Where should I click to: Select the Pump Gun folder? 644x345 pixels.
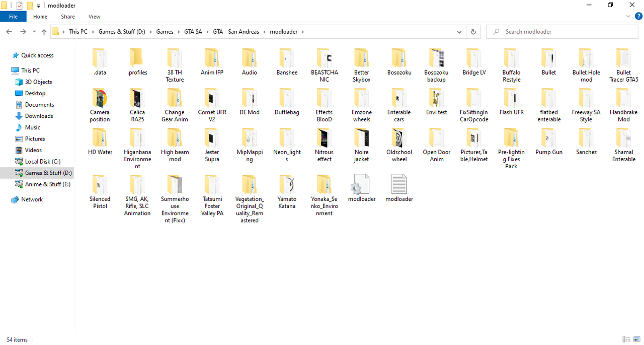click(548, 142)
